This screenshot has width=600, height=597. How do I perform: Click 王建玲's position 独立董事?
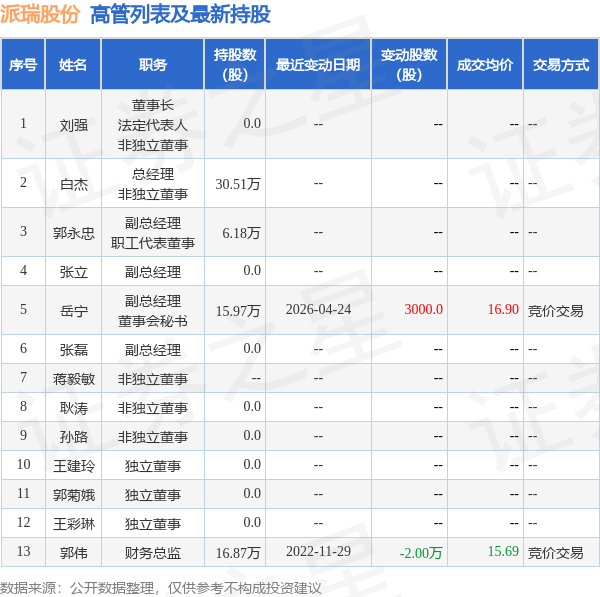coord(153,466)
